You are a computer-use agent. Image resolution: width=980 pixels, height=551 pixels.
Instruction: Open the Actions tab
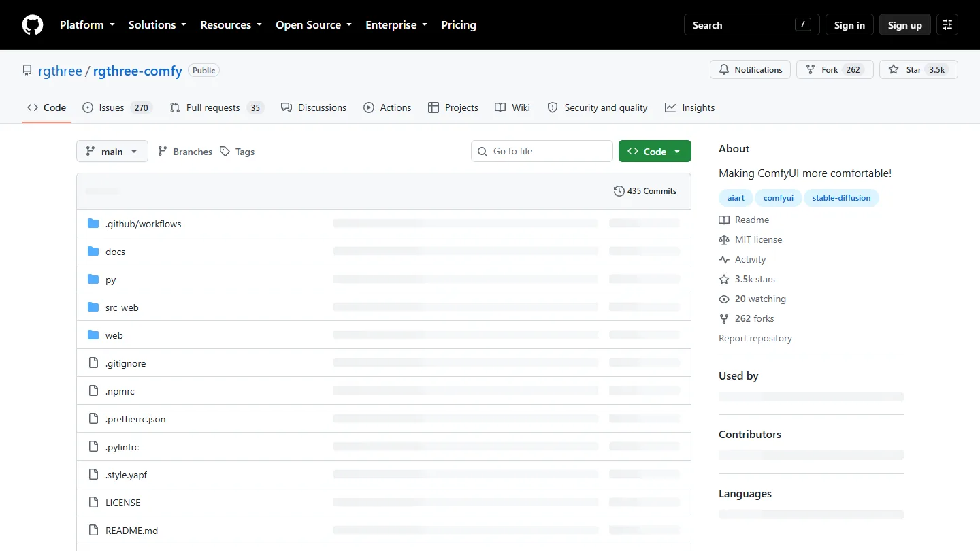pyautogui.click(x=387, y=107)
